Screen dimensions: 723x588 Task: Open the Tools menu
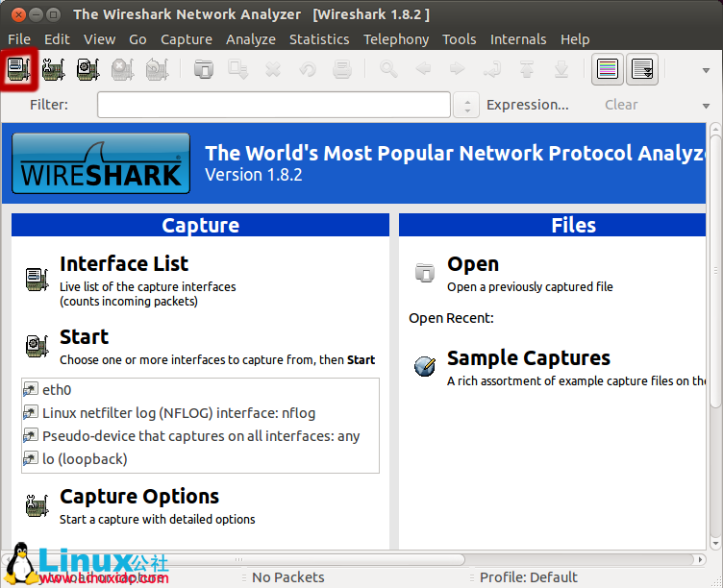pos(460,39)
